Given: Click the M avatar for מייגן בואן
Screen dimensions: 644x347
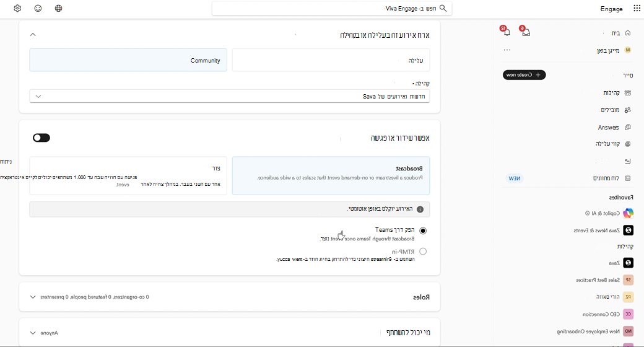Looking at the screenshot, I should pyautogui.click(x=627, y=50).
